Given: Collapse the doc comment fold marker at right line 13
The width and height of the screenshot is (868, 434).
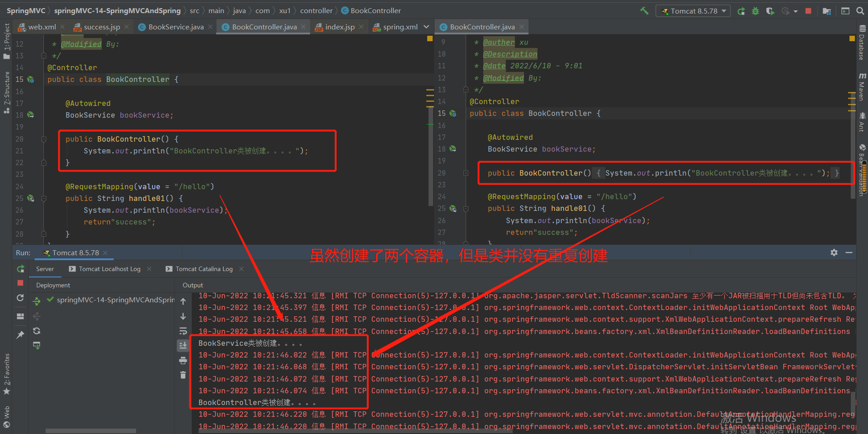Looking at the screenshot, I should click(x=466, y=90).
